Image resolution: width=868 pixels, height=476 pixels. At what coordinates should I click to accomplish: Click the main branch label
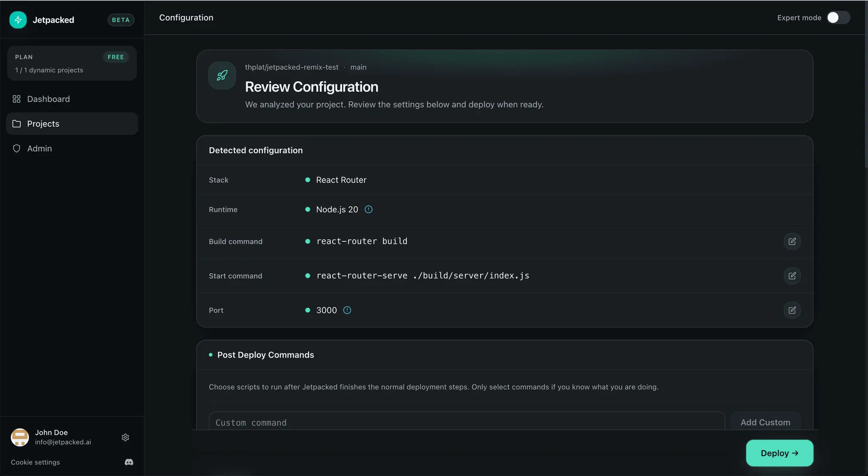coord(358,67)
